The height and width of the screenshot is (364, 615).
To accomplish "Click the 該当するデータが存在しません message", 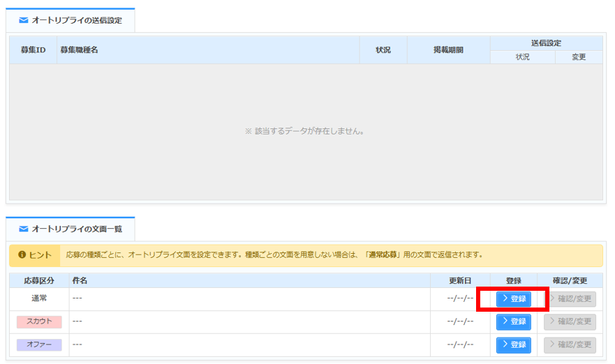I will coord(304,131).
